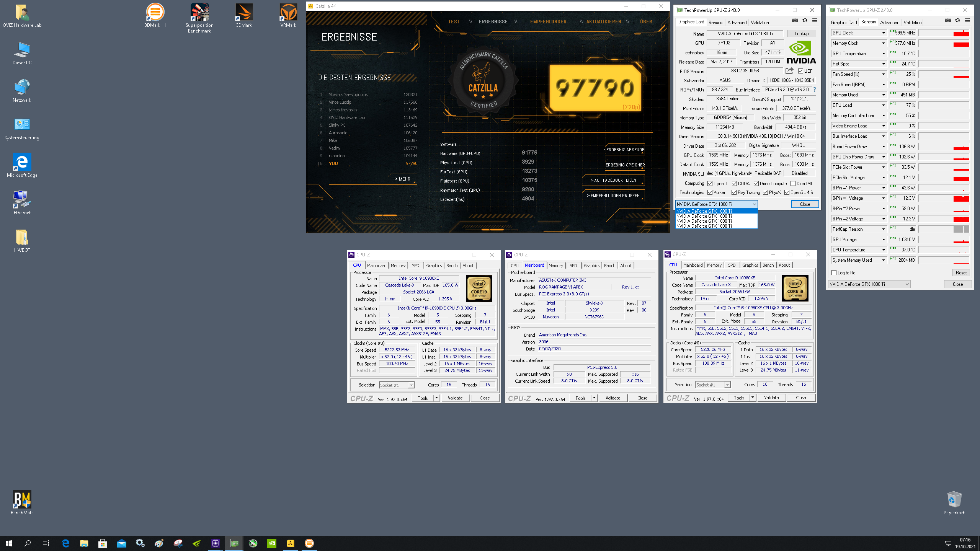Open the Bench tab in middle CPU-Z window
The image size is (980, 551).
(609, 266)
